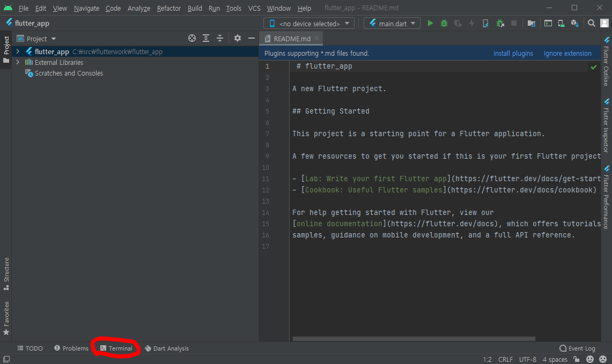Change the UTF-8 file encoding
This screenshot has height=364, width=612.
click(x=527, y=359)
